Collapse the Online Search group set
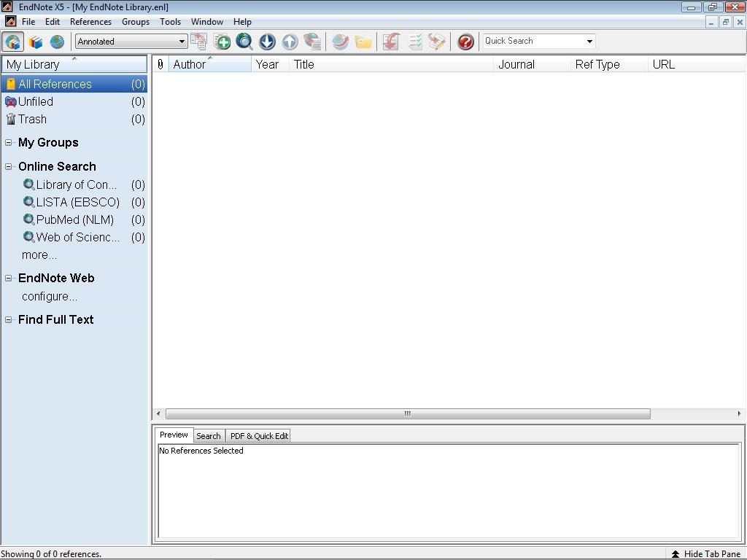 (x=8, y=166)
